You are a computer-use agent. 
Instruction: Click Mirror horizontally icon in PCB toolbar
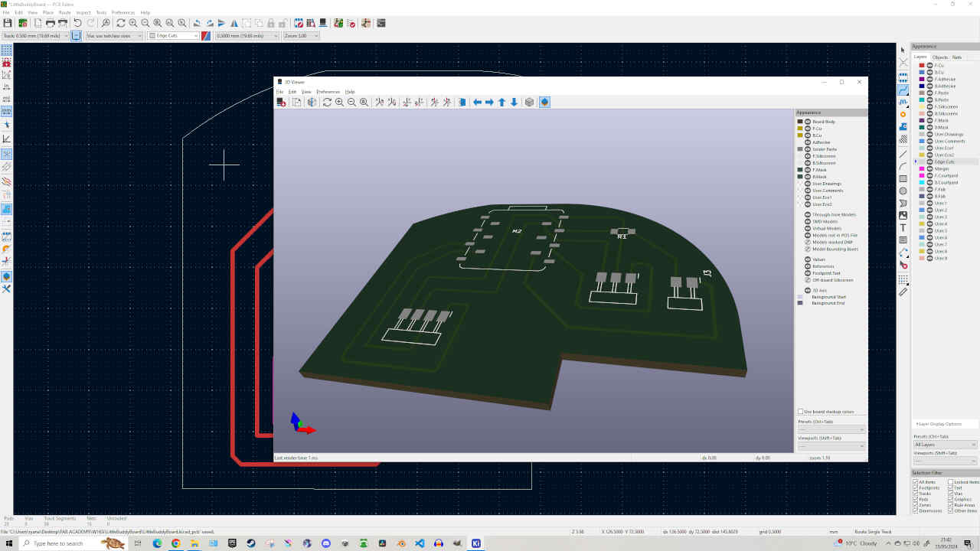[x=234, y=23]
